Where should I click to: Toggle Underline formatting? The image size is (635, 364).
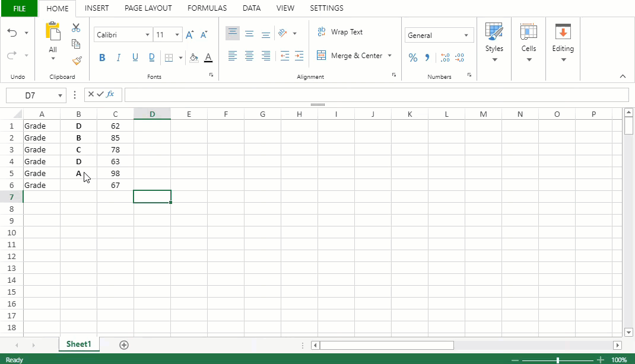[135, 58]
